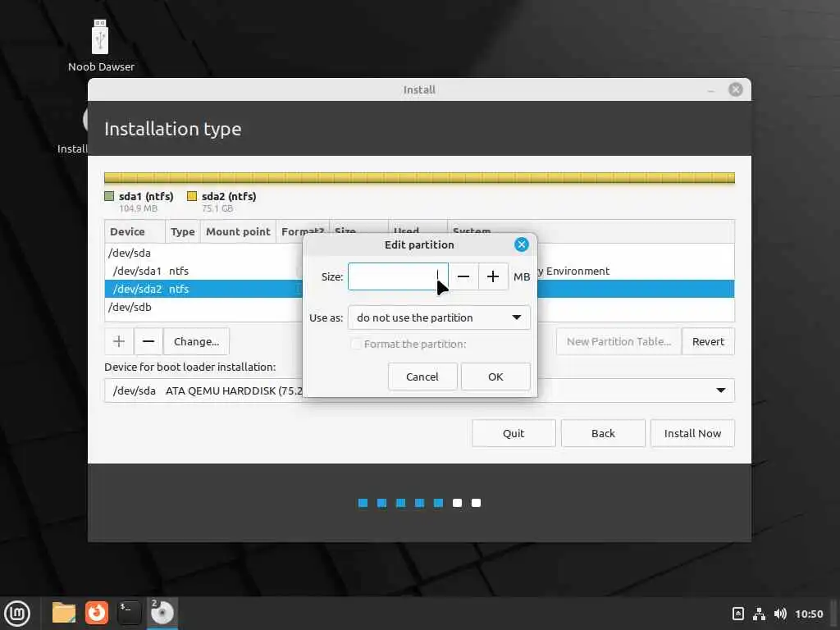Close the Install window
Image resolution: width=840 pixels, height=630 pixels.
click(x=736, y=89)
